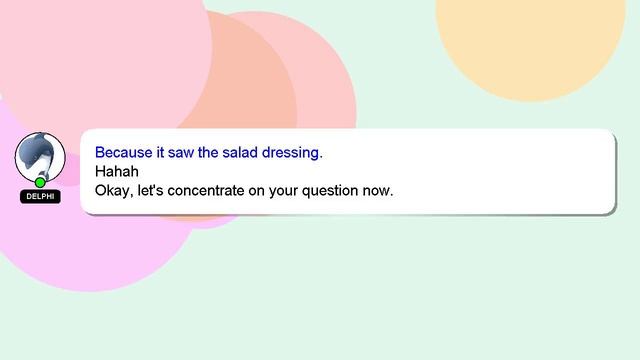Click empty right side of white chat bubble
This screenshot has height=360, width=640.
[510, 171]
